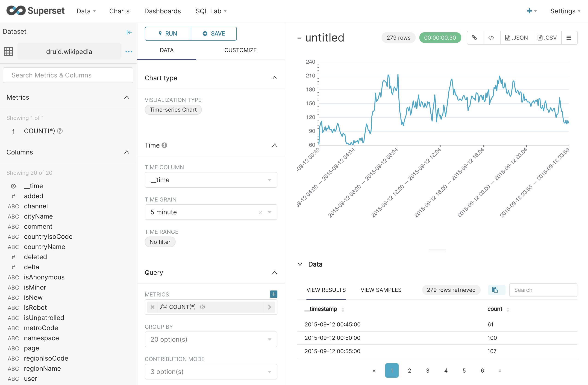Open options for druid.wikipedia via three-dot icon
Image resolution: width=588 pixels, height=385 pixels.
[129, 52]
